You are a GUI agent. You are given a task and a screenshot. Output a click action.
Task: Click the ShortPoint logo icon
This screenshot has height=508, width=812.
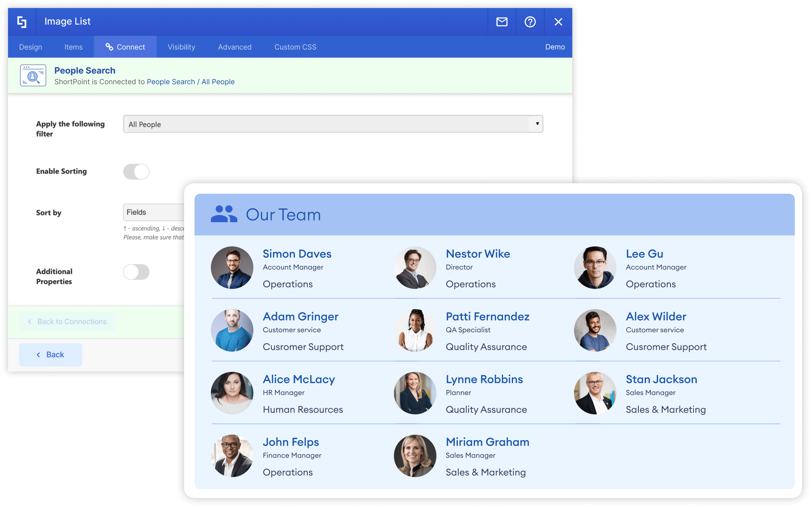tap(22, 22)
